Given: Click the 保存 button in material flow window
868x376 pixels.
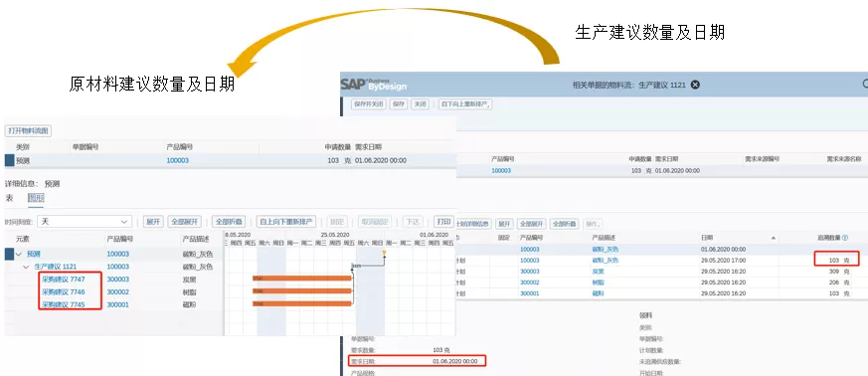Looking at the screenshot, I should [x=399, y=103].
